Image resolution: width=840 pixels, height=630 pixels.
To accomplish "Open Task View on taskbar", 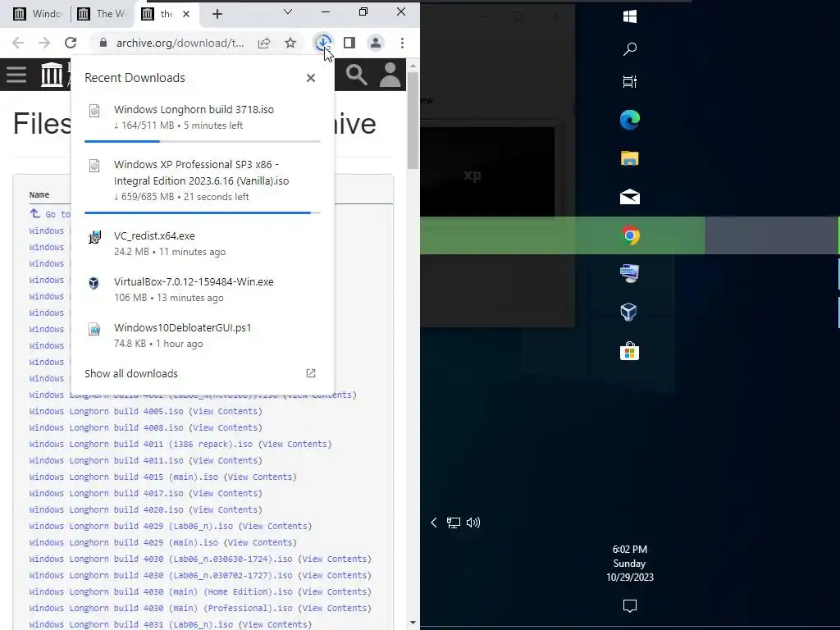I will 630,81.
